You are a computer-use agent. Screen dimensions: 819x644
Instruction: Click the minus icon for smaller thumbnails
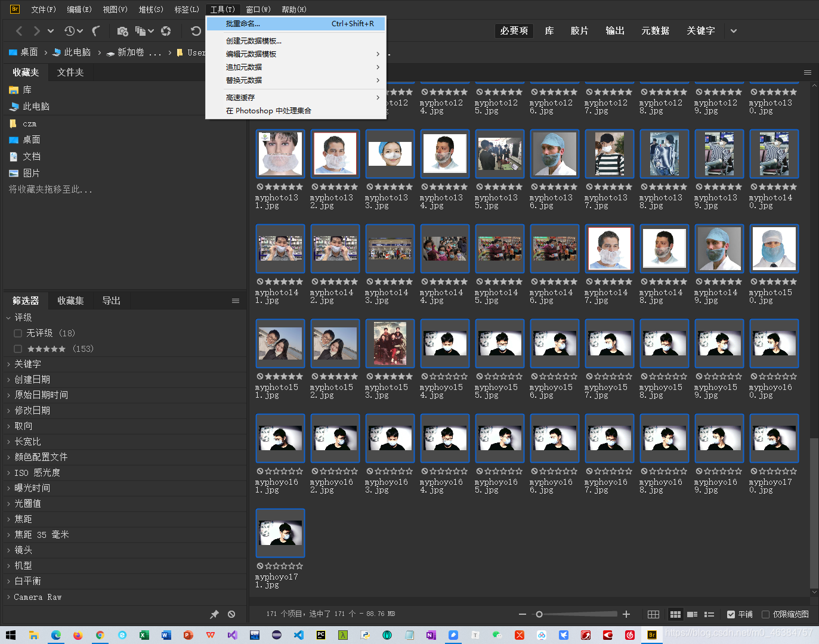(x=523, y=614)
